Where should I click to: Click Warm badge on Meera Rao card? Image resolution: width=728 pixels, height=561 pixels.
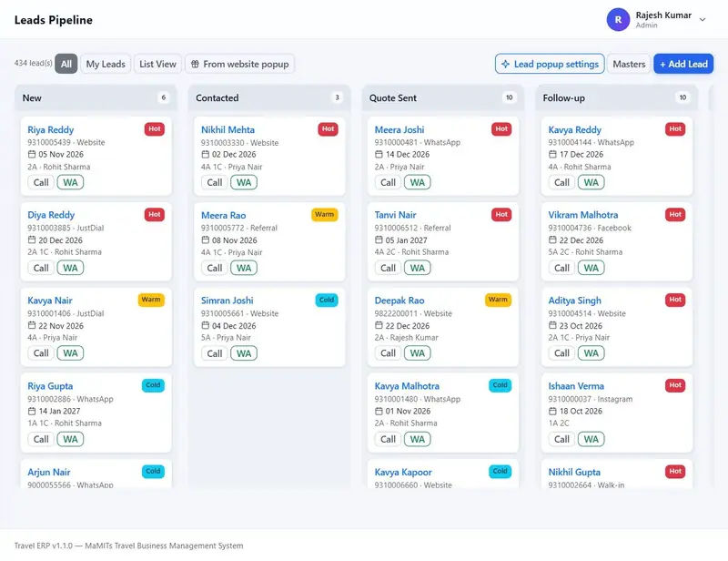324,214
